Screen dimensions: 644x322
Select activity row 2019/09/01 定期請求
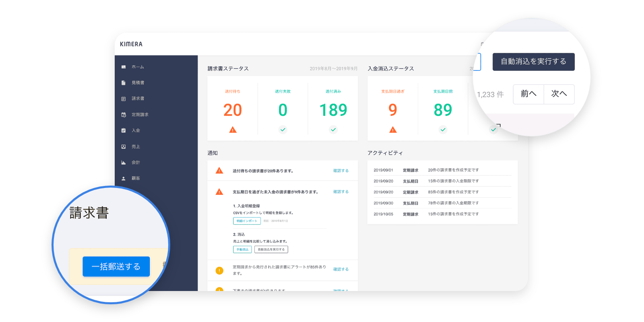pos(442,170)
